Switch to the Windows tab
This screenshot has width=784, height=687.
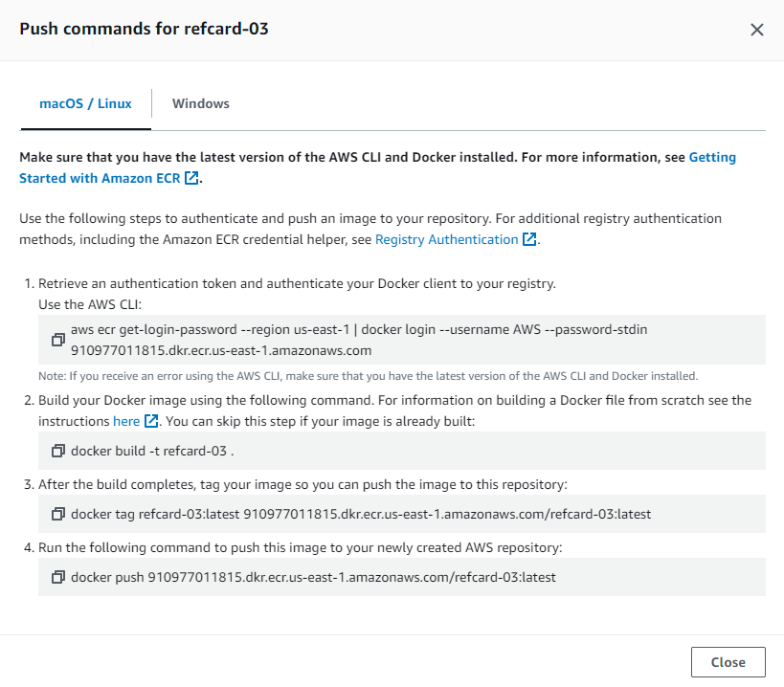tap(200, 103)
